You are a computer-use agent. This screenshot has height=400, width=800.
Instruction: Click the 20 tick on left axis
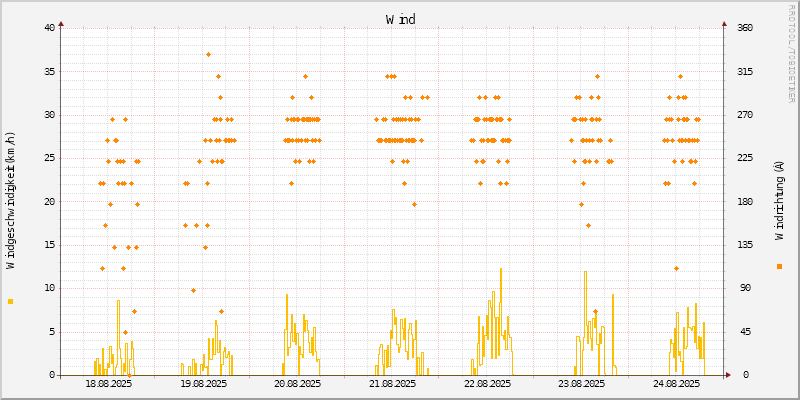click(x=49, y=202)
